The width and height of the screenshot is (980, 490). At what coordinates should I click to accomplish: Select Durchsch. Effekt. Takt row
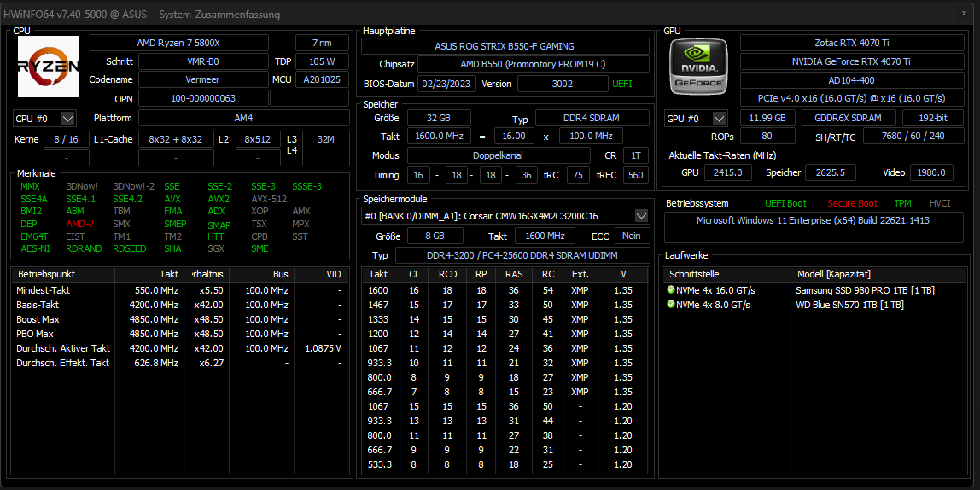click(180, 363)
